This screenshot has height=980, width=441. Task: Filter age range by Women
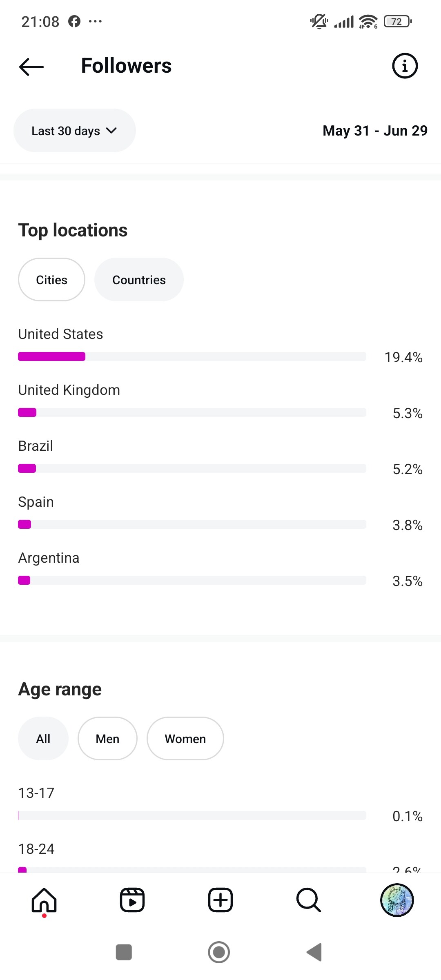tap(185, 739)
